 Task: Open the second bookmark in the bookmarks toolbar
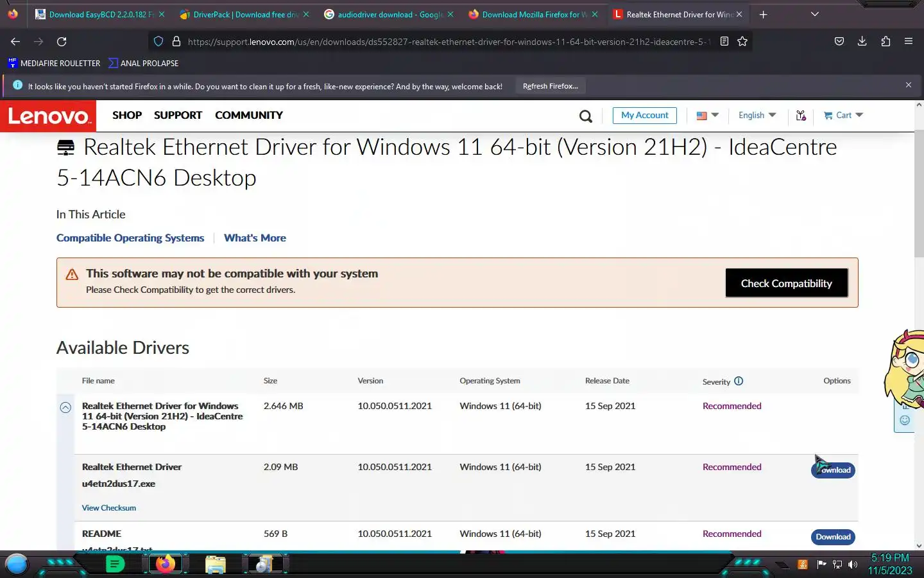click(143, 63)
